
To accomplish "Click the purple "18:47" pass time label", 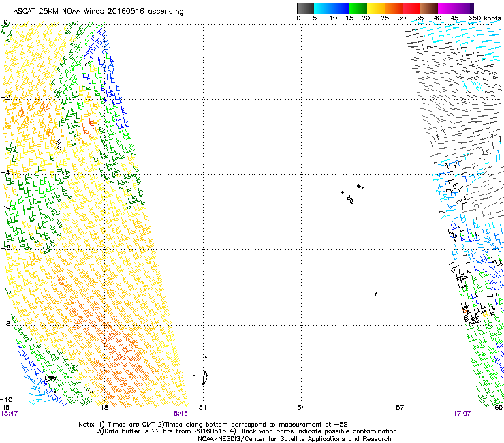I will [x=9, y=414].
